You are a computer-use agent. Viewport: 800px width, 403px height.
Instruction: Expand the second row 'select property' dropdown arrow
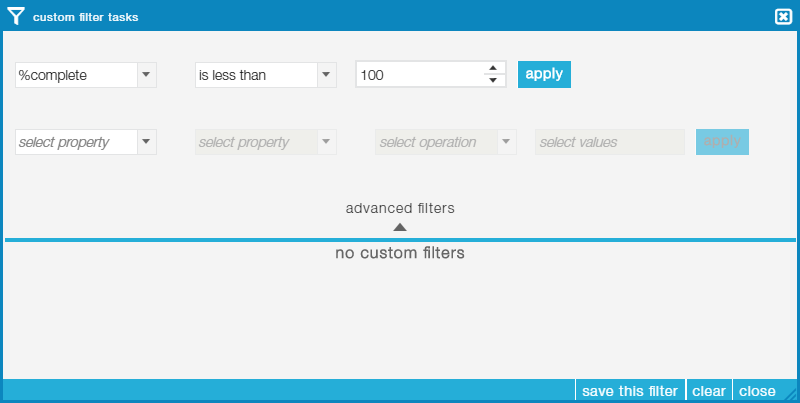tap(146, 142)
